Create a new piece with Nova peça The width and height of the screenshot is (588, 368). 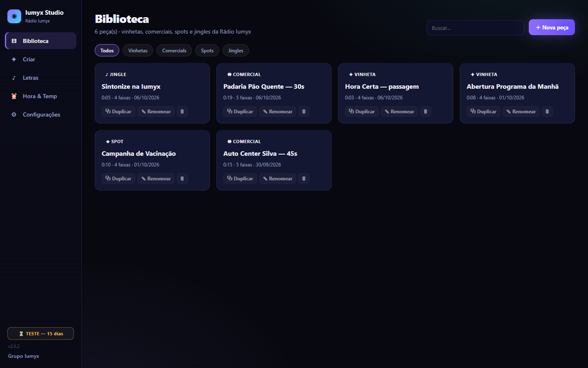(x=552, y=27)
